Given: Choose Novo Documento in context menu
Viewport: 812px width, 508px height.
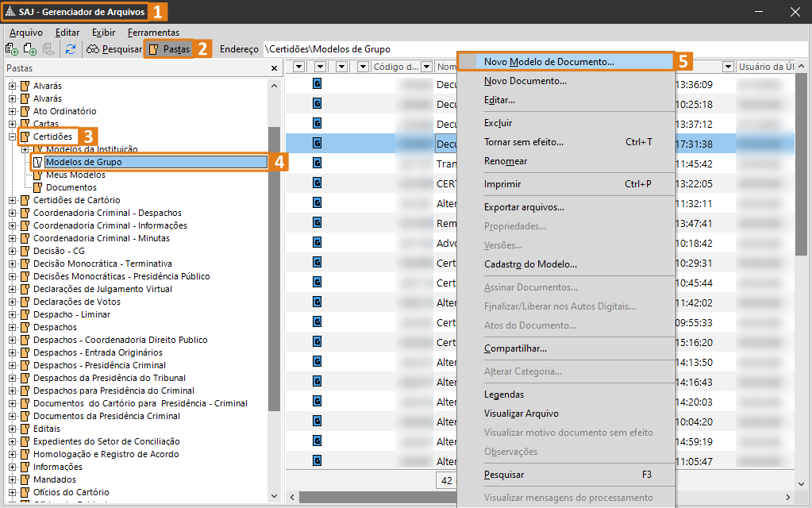Looking at the screenshot, I should pyautogui.click(x=566, y=81).
